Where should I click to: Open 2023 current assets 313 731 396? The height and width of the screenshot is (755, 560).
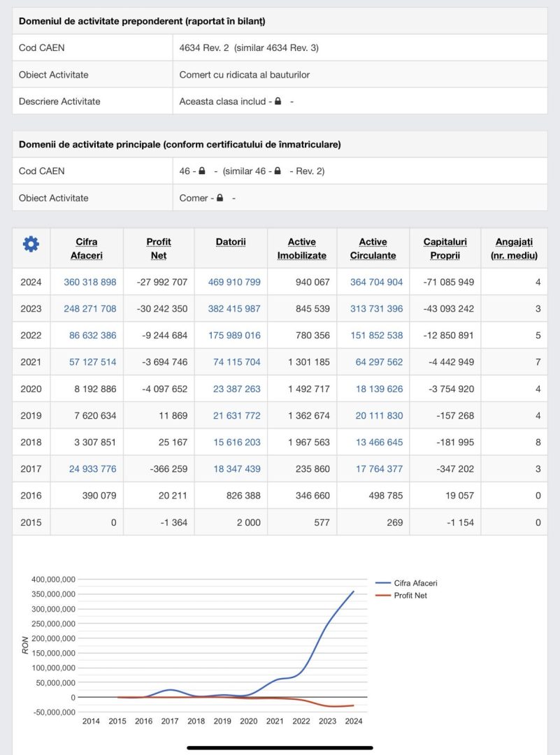(377, 309)
